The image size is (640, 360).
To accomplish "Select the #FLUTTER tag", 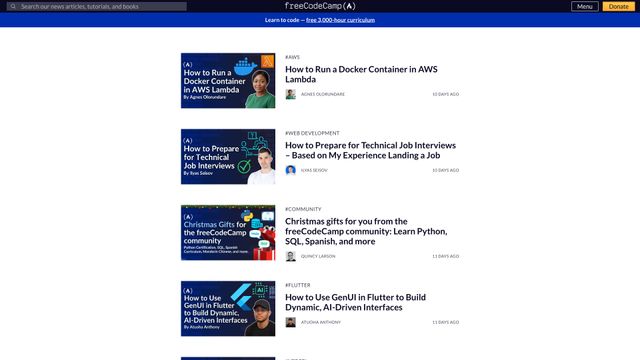I will (298, 285).
